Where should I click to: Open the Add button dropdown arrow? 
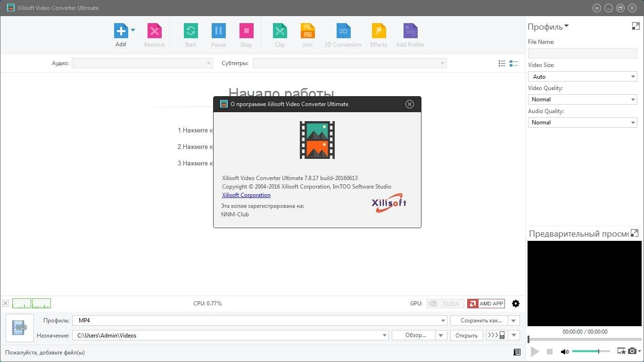pyautogui.click(x=133, y=30)
